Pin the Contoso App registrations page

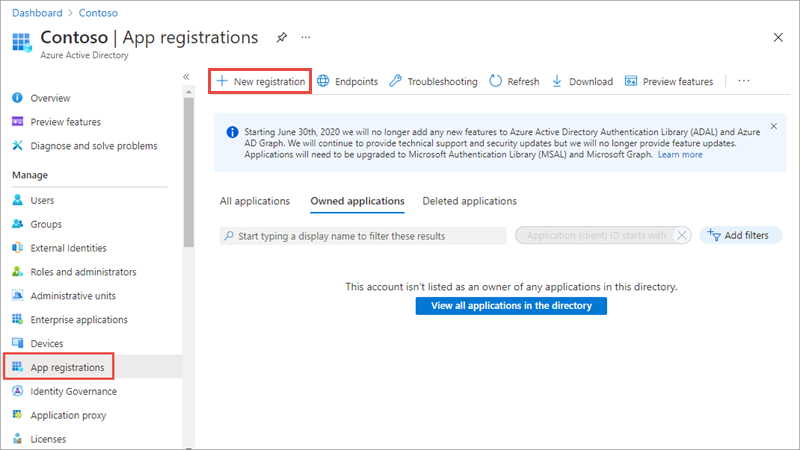point(282,37)
